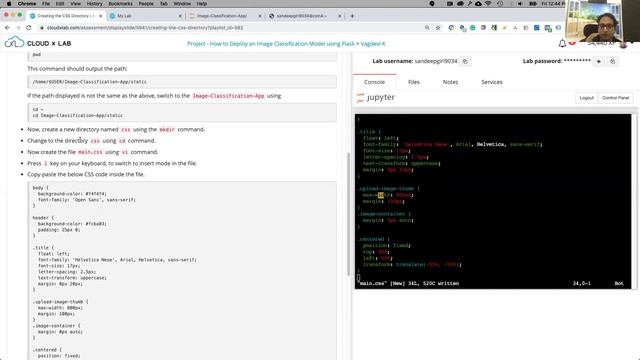
Task: Switch to the Image-Classification-App browser tab
Action: click(224, 16)
